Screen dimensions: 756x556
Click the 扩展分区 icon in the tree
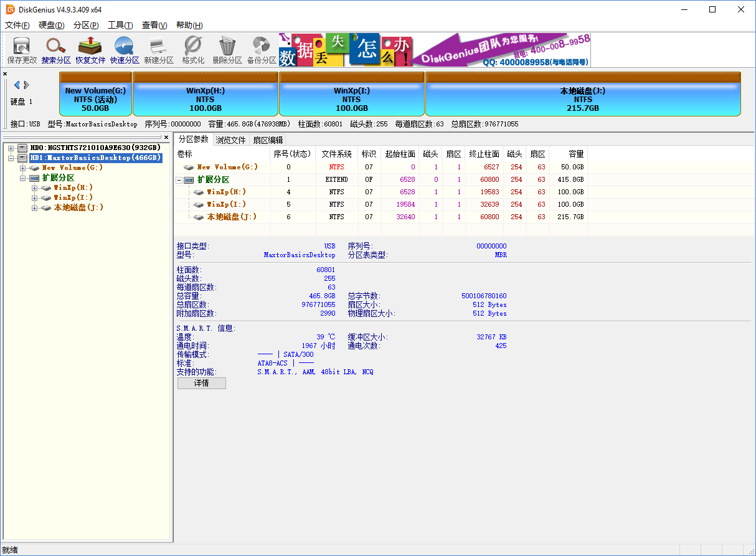(34, 177)
